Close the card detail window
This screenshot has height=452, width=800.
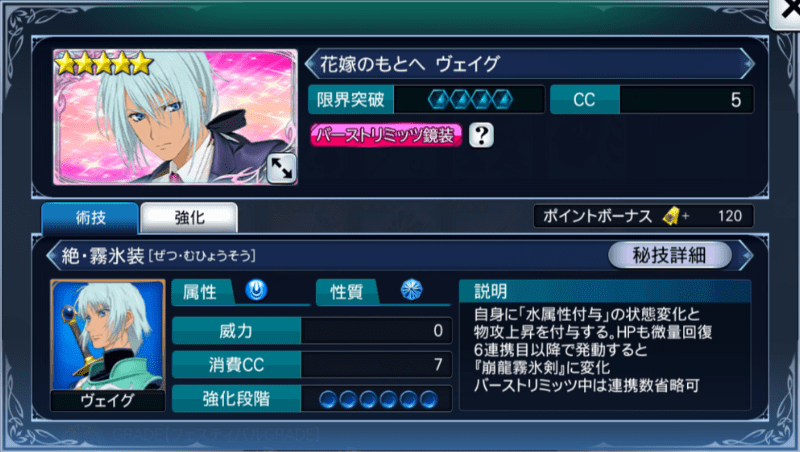tap(786, 13)
